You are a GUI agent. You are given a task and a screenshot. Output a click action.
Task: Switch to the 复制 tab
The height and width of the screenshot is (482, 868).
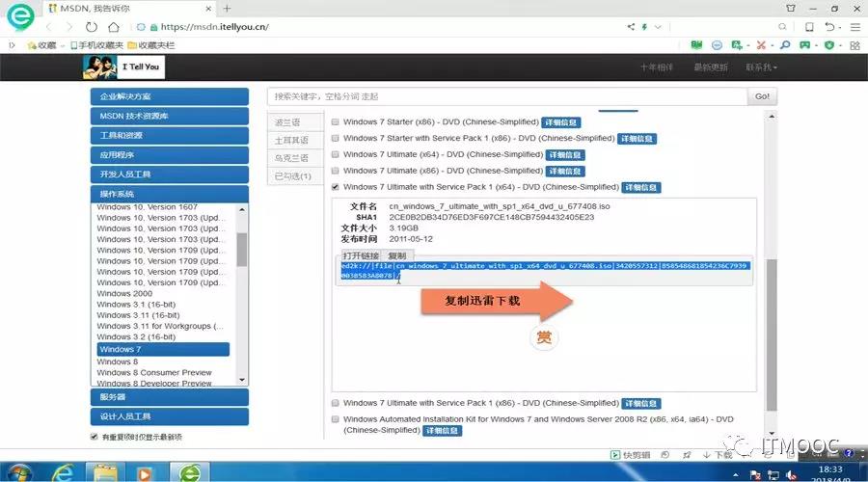397,255
